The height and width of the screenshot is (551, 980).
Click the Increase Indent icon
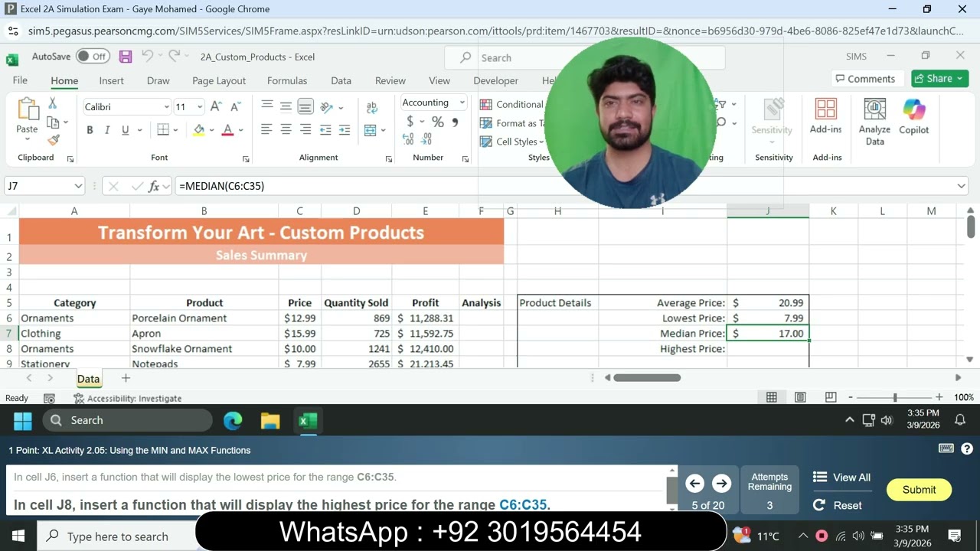pyautogui.click(x=345, y=130)
